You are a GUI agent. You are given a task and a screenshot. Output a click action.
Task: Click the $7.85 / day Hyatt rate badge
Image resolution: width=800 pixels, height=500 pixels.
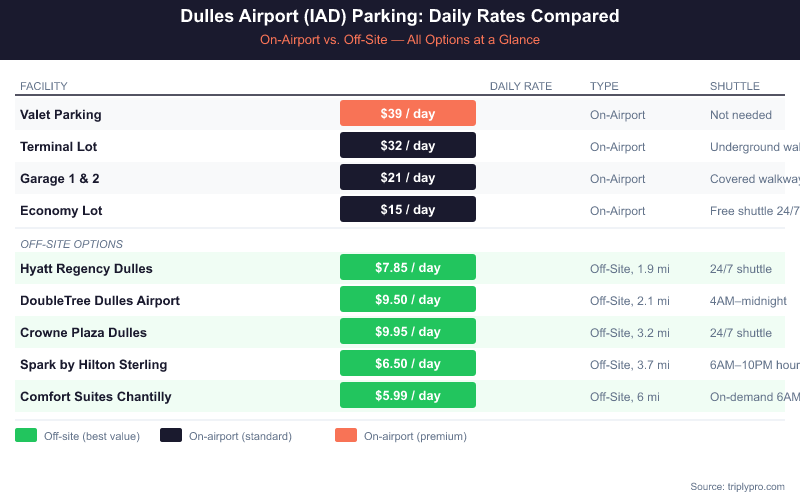point(408,268)
